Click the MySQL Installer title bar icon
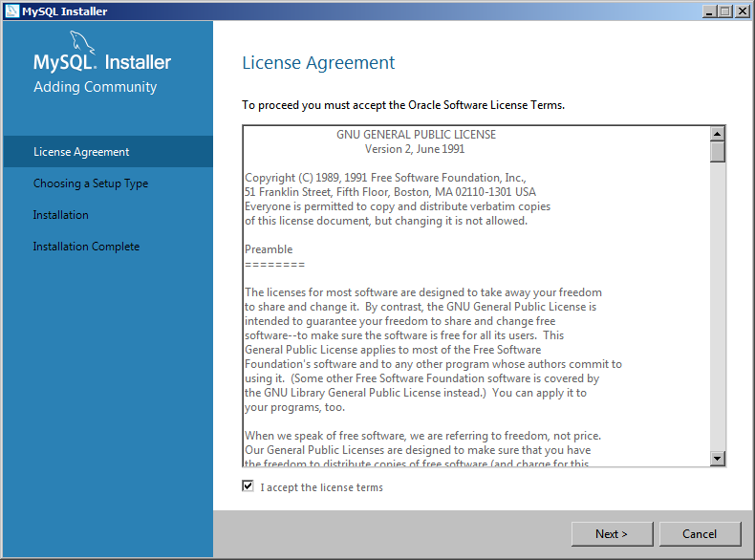 click(x=11, y=11)
